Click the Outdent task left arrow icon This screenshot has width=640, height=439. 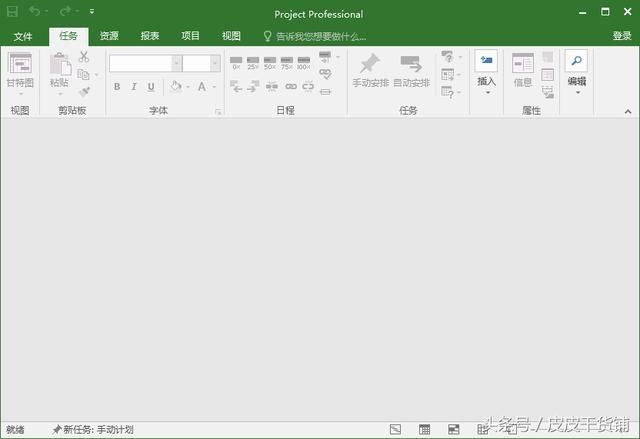tap(236, 86)
